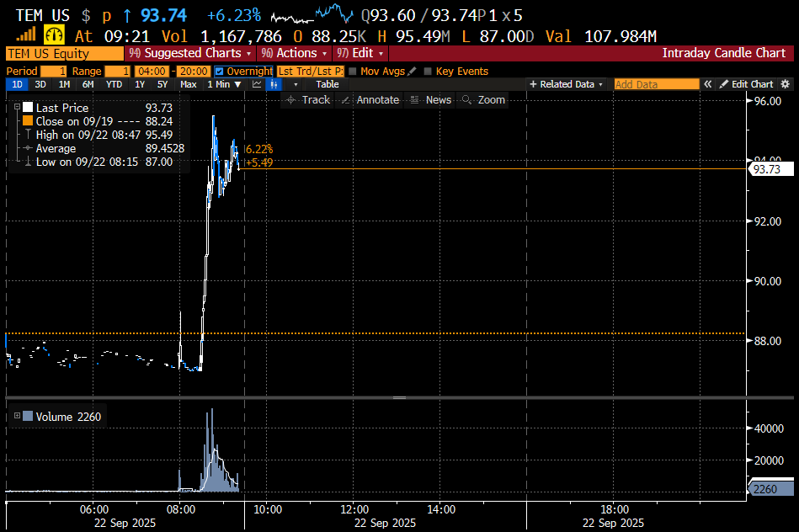The image size is (799, 532).
Task: Expand the Volume legend box
Action: [17, 416]
